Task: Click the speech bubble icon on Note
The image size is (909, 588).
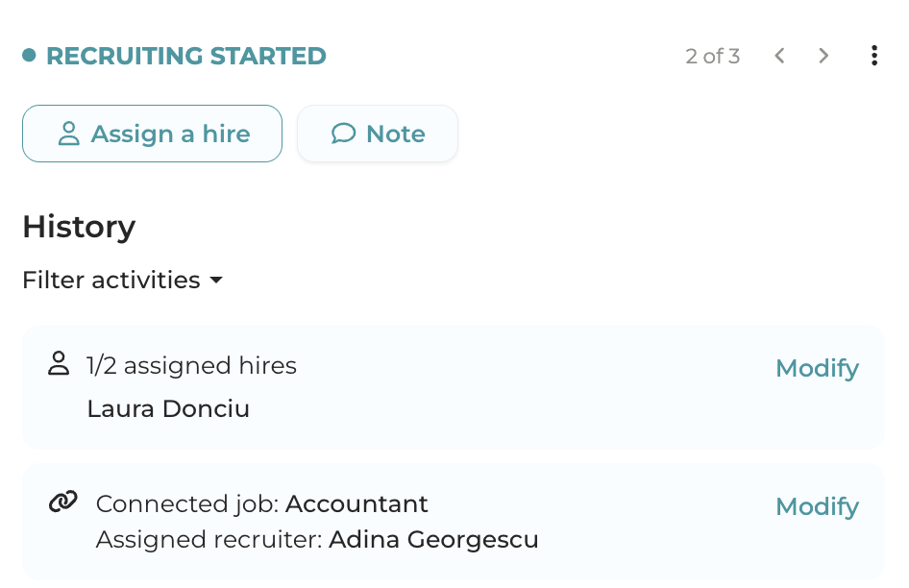Action: (343, 134)
